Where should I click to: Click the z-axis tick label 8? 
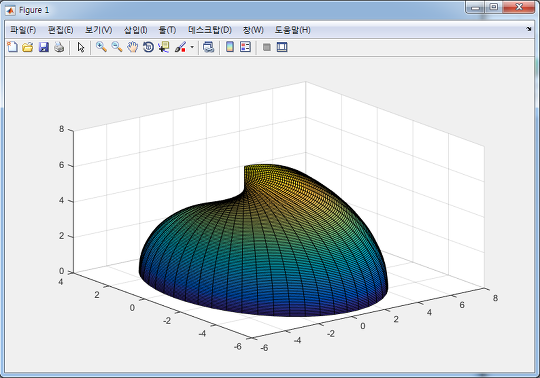click(x=61, y=129)
